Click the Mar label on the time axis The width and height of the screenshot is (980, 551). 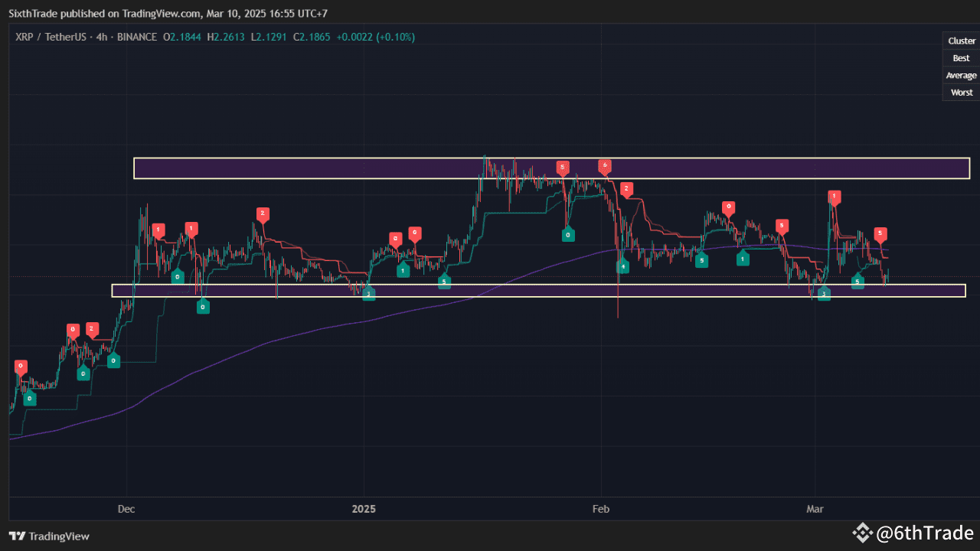click(816, 508)
